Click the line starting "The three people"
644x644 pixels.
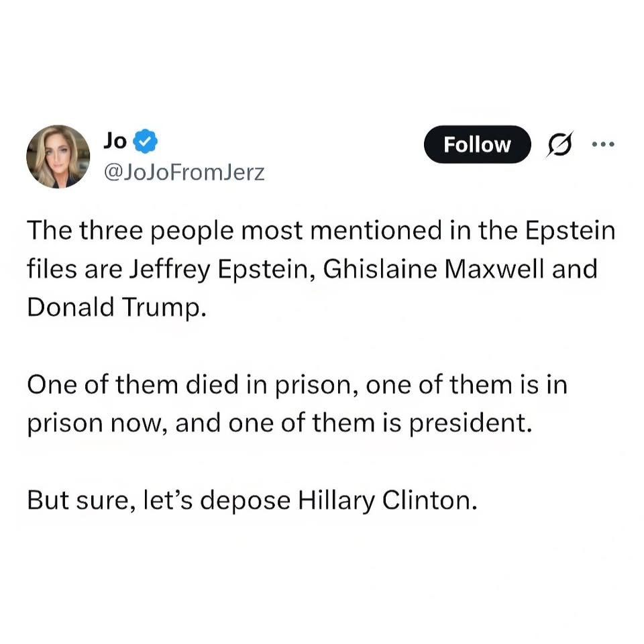321,231
